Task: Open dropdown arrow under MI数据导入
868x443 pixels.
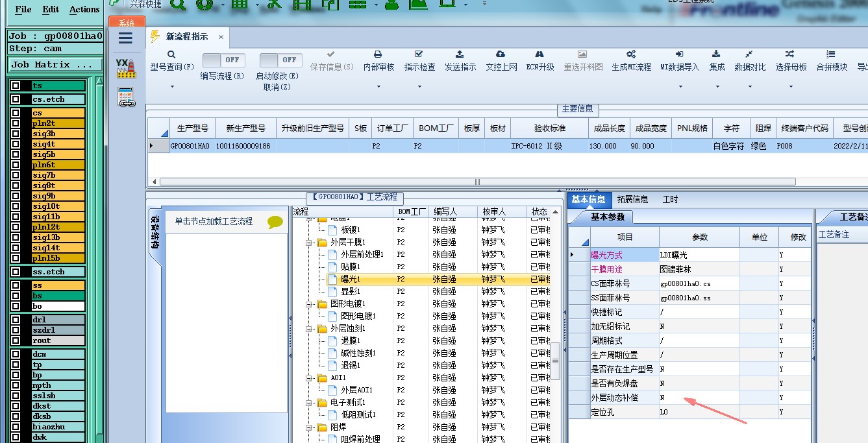Action: tap(680, 86)
